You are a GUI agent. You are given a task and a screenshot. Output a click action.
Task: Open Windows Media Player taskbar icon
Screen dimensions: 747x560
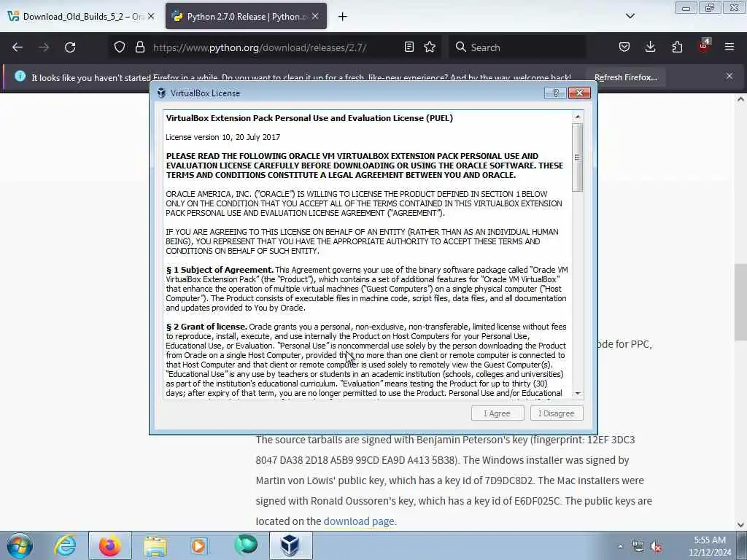(x=199, y=545)
